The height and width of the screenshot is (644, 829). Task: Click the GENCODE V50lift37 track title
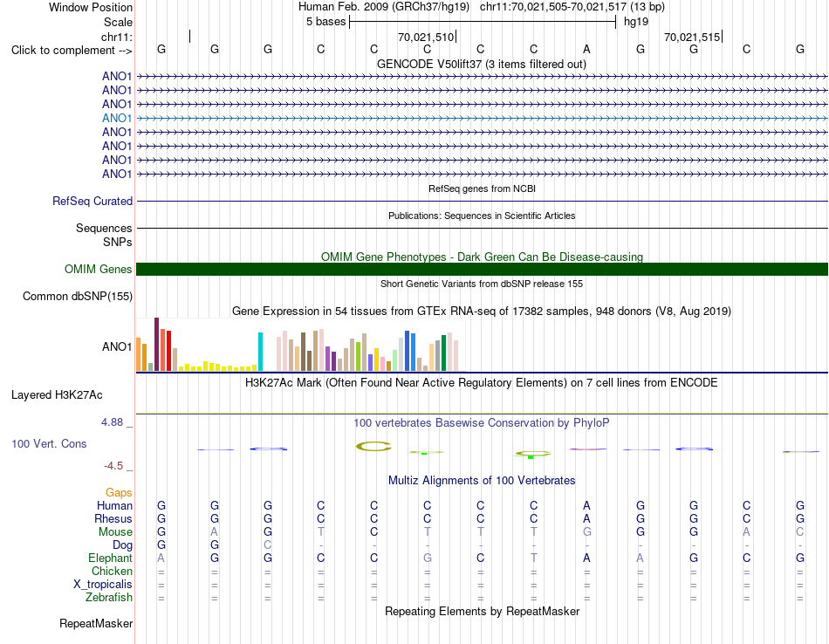482,64
